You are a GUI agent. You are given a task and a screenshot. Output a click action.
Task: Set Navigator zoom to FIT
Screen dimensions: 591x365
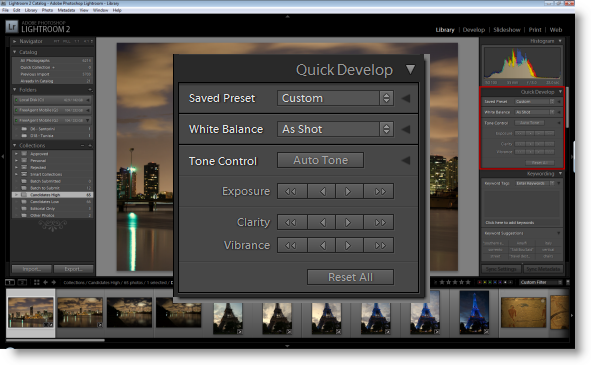pos(57,41)
